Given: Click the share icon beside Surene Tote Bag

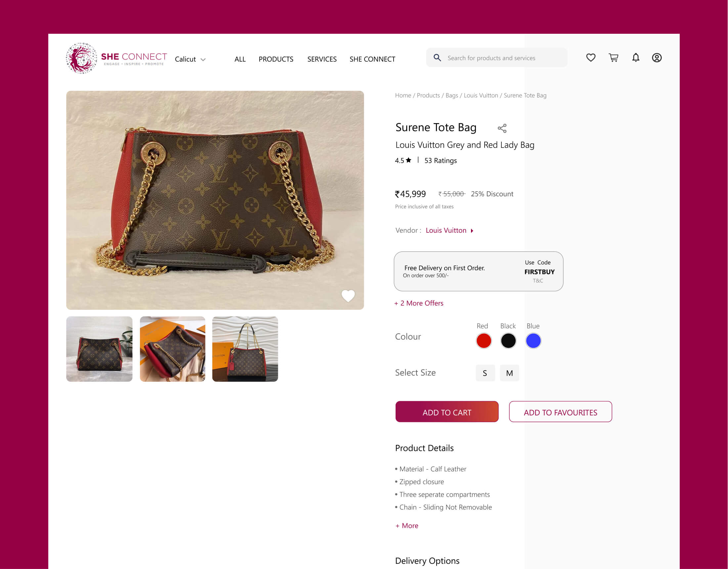Looking at the screenshot, I should pyautogui.click(x=502, y=128).
